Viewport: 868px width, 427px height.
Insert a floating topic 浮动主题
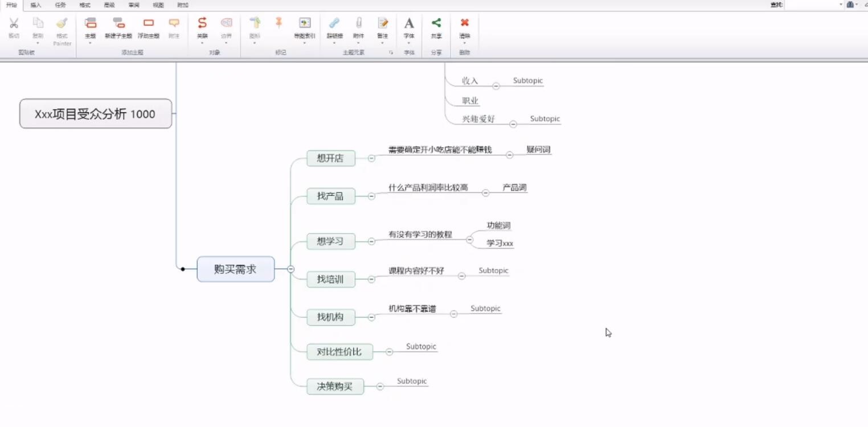(149, 23)
